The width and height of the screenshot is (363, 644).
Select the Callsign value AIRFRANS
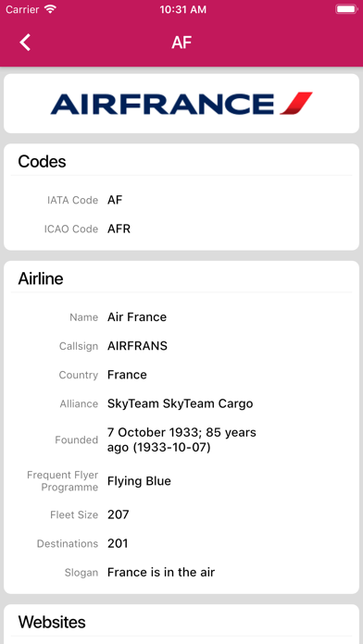137,346
